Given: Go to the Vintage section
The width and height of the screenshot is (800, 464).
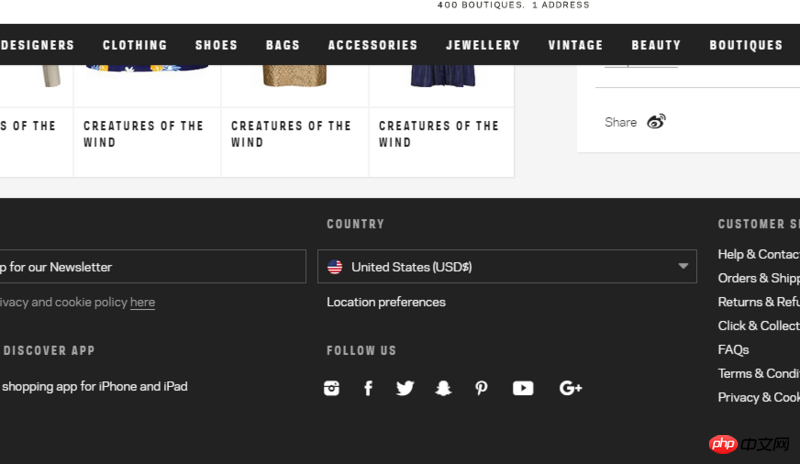Looking at the screenshot, I should pyautogui.click(x=575, y=45).
